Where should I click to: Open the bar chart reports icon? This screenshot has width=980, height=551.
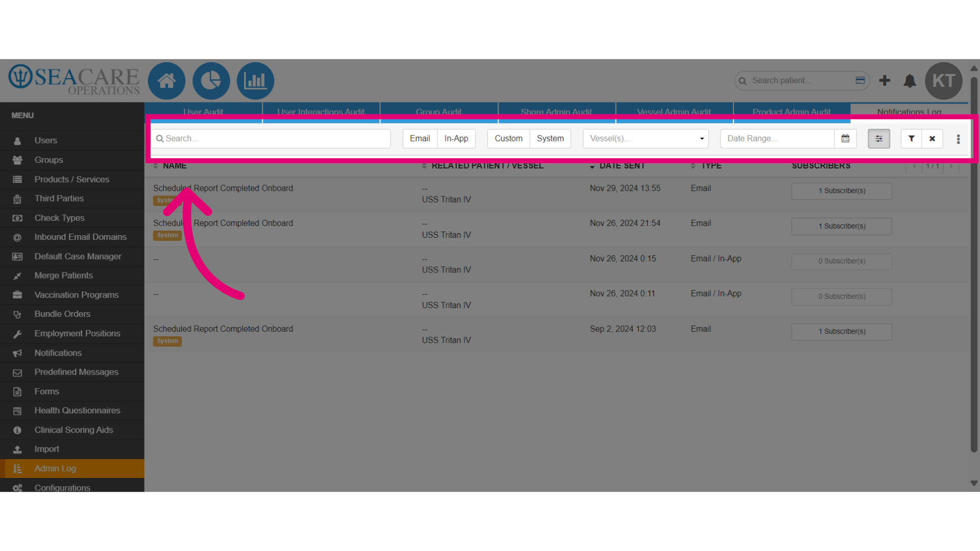point(255,81)
